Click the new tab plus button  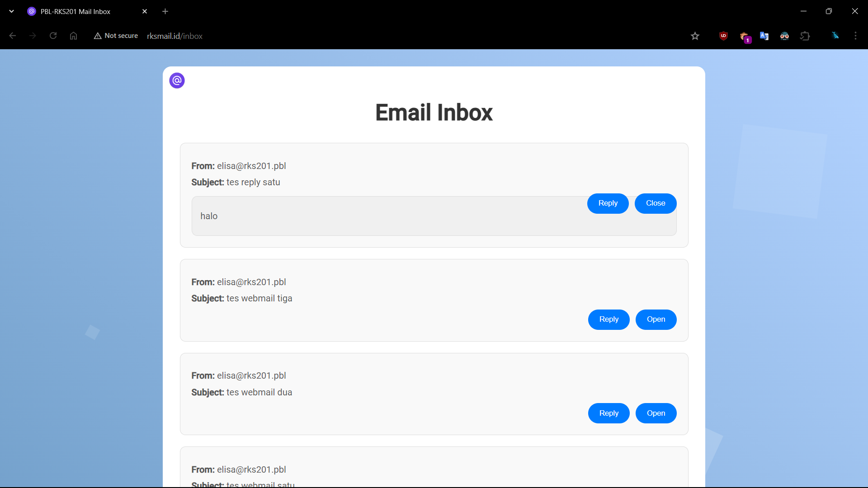[x=165, y=11]
